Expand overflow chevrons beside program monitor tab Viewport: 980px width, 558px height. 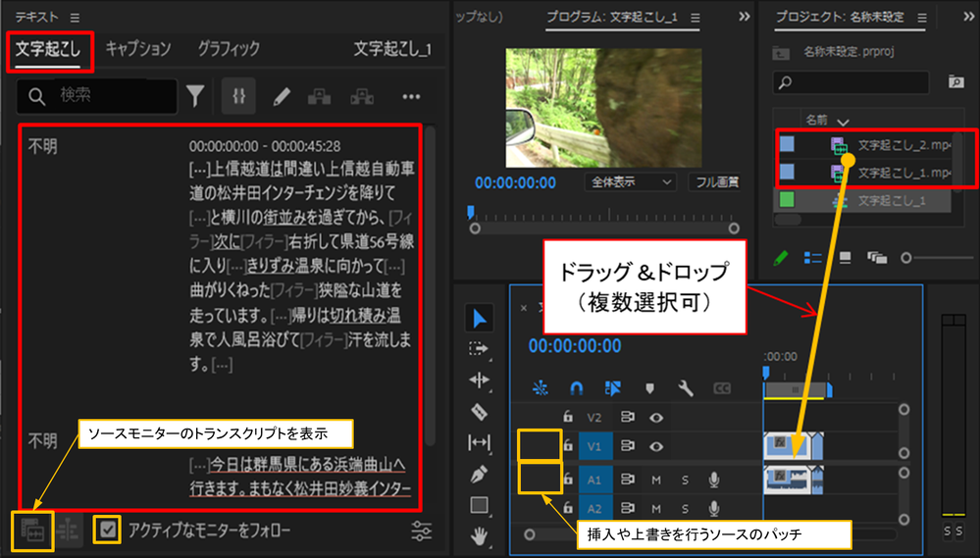pos(744,17)
